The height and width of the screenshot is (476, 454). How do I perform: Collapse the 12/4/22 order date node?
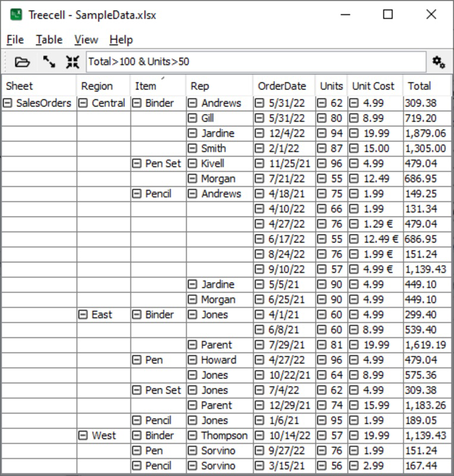(x=259, y=133)
